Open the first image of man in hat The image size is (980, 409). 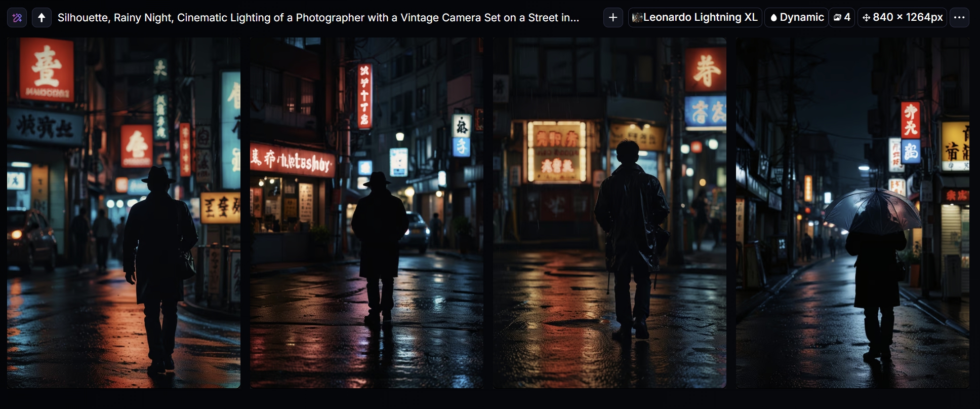tap(124, 213)
